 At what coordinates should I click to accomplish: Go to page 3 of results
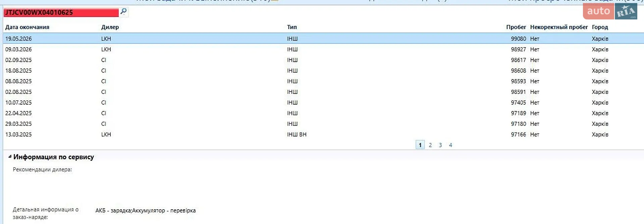click(440, 145)
